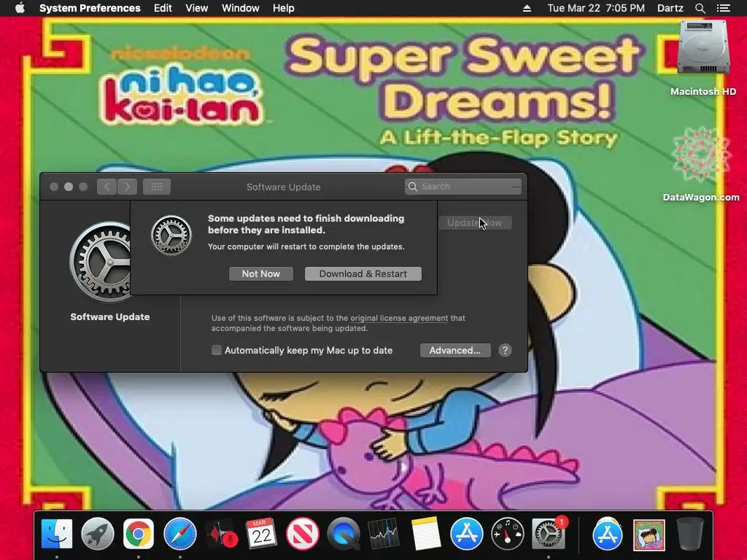Enable Automatically keep my Mac up to date

tap(217, 351)
